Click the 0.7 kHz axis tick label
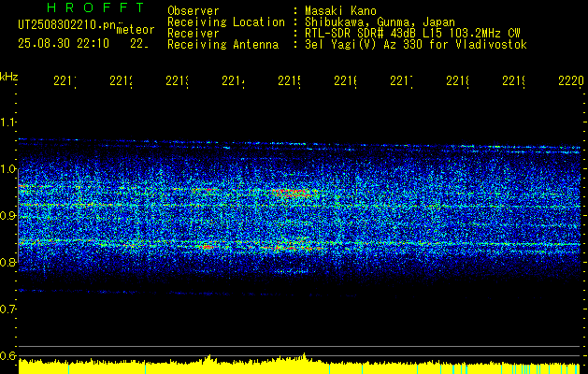This screenshot has width=588, height=374. 7,309
